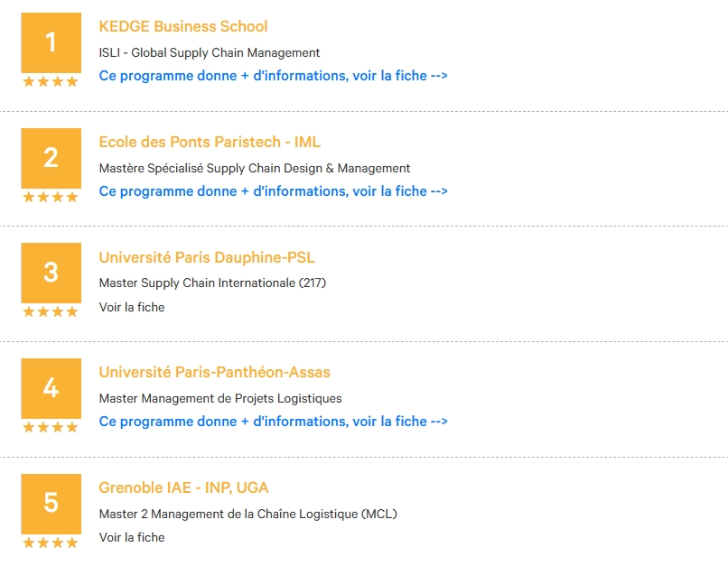728x566 pixels.
Task: Click the rank 4 orange badge
Action: pos(51,388)
